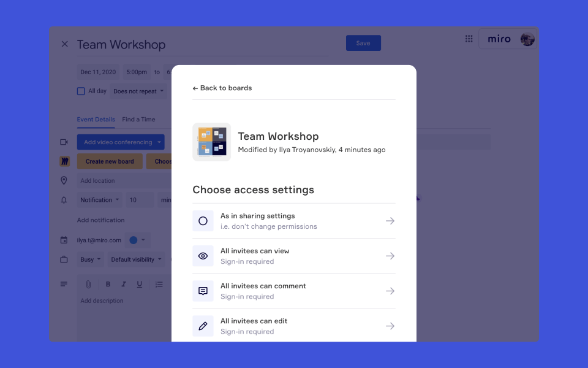This screenshot has height=368, width=588.
Task: Click the arrow next to All invitees can edit
Action: coord(390,326)
